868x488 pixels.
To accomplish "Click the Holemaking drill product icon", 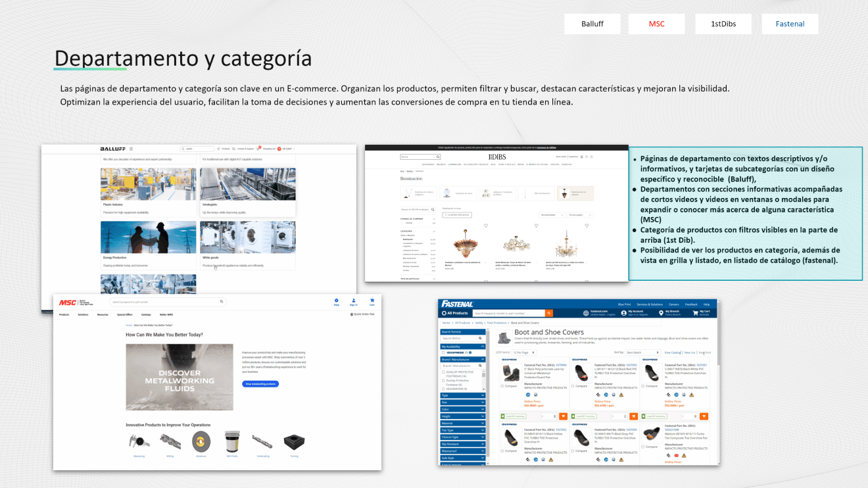I will pyautogui.click(x=262, y=441).
